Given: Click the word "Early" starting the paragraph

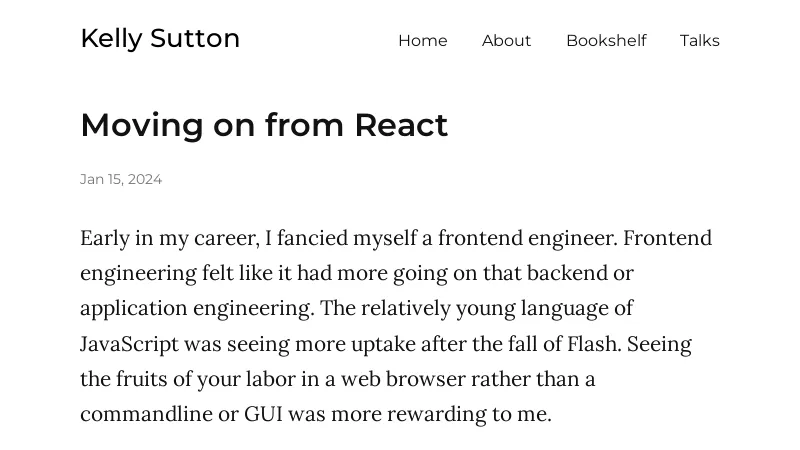Looking at the screenshot, I should 104,238.
